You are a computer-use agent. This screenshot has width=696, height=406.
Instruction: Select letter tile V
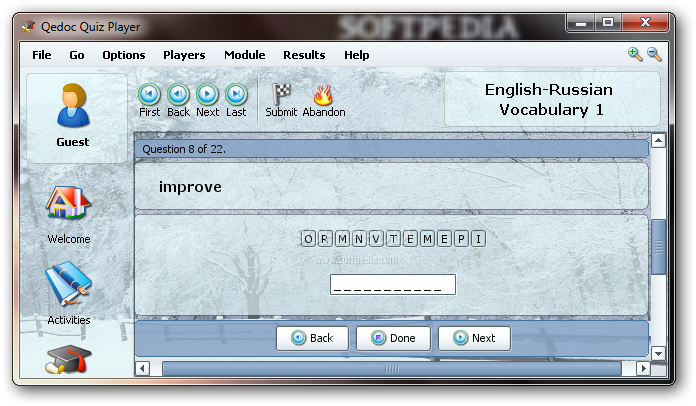pyautogui.click(x=376, y=239)
